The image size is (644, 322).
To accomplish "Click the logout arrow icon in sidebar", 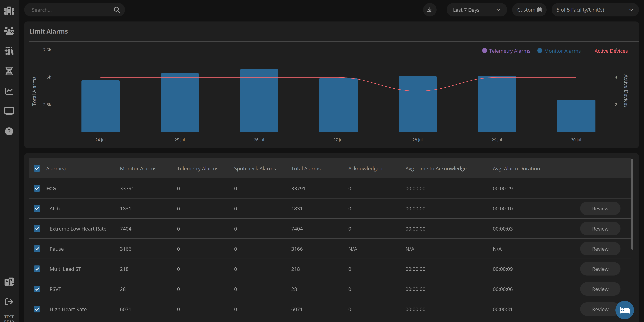I will tap(9, 302).
